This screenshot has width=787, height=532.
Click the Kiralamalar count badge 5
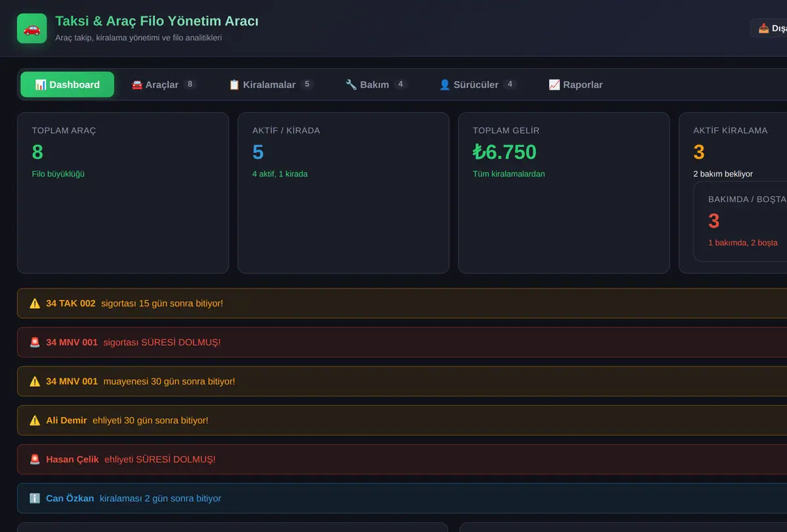coord(307,84)
